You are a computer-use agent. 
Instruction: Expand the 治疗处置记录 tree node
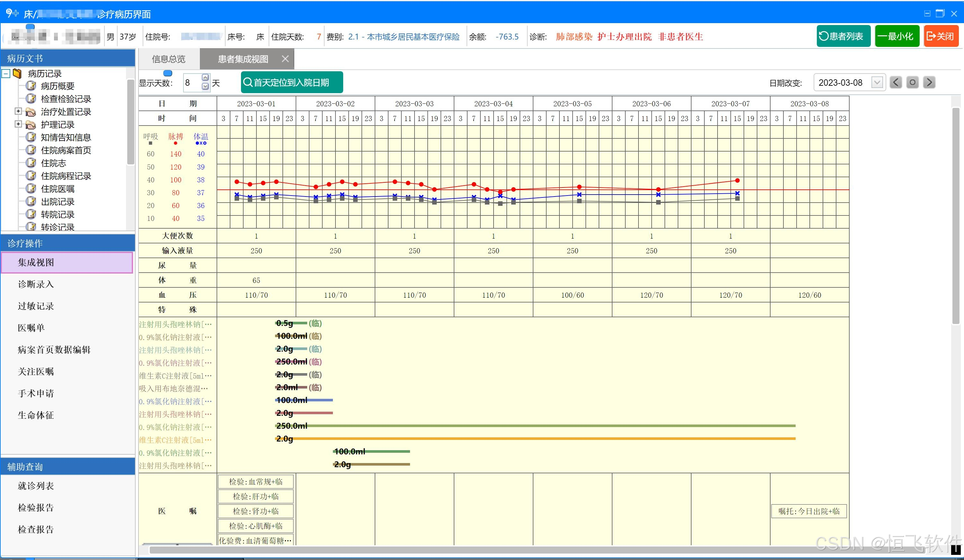pyautogui.click(x=18, y=111)
